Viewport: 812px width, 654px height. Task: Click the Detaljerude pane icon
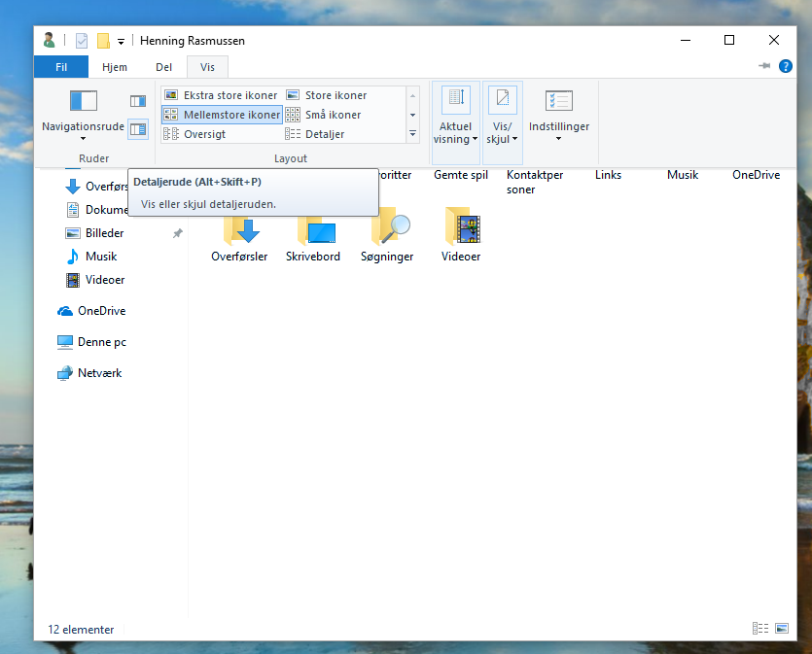pyautogui.click(x=137, y=129)
